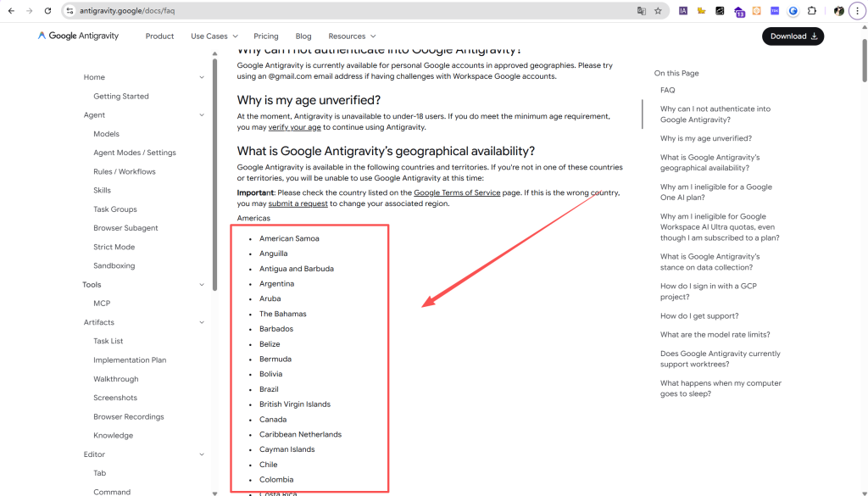This screenshot has width=868, height=496.
Task: Open the Pricing page from the navbar
Action: point(265,36)
